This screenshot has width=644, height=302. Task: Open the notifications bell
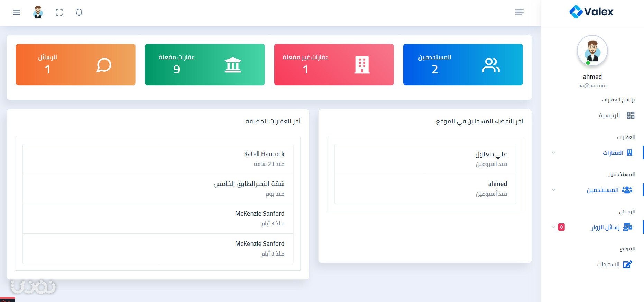pos(79,12)
